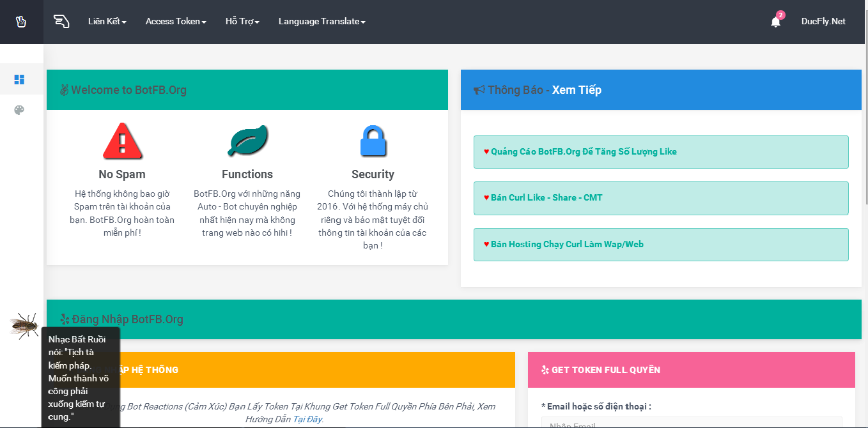Open the DucFly.Net link in the navbar

point(823,22)
